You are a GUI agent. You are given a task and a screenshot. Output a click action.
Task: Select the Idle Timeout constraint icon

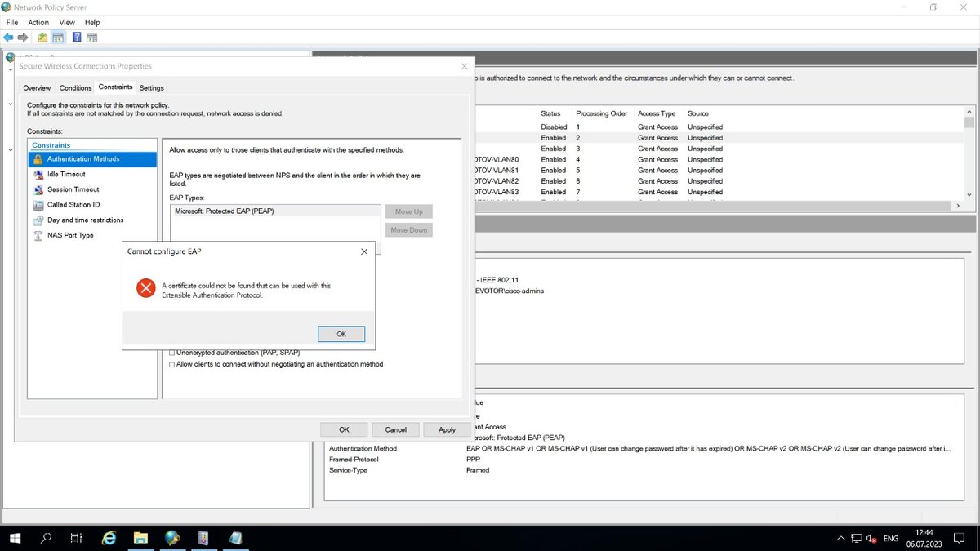38,174
